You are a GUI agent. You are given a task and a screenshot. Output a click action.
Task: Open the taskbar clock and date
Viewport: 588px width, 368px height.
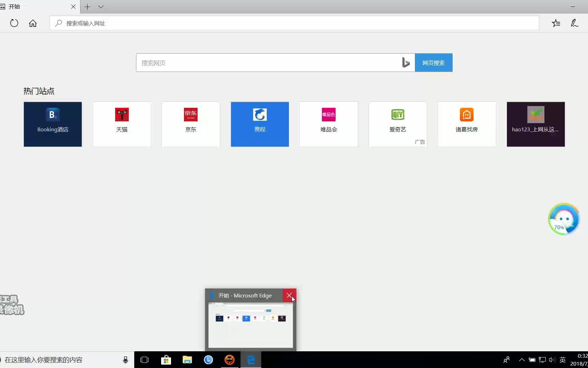click(579, 360)
